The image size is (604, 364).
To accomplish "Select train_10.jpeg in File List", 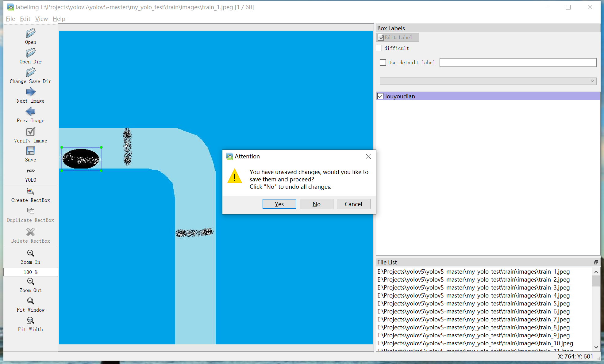I will coord(475,343).
